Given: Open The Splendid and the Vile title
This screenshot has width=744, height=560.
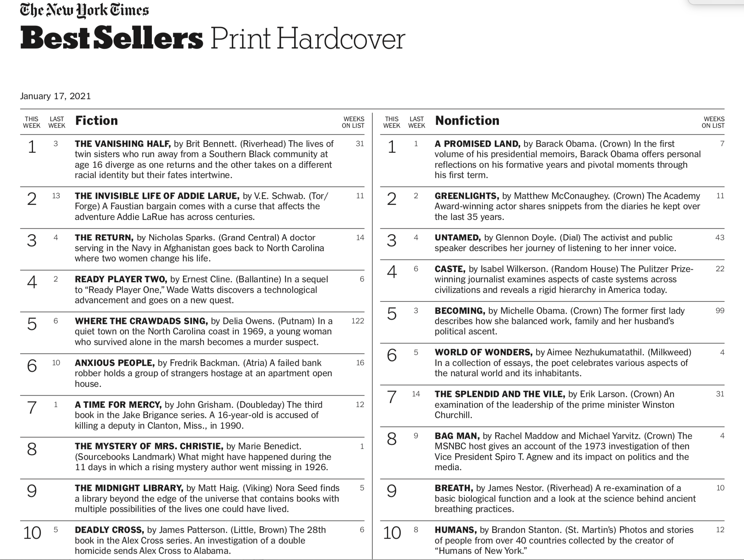Looking at the screenshot, I should tap(500, 394).
